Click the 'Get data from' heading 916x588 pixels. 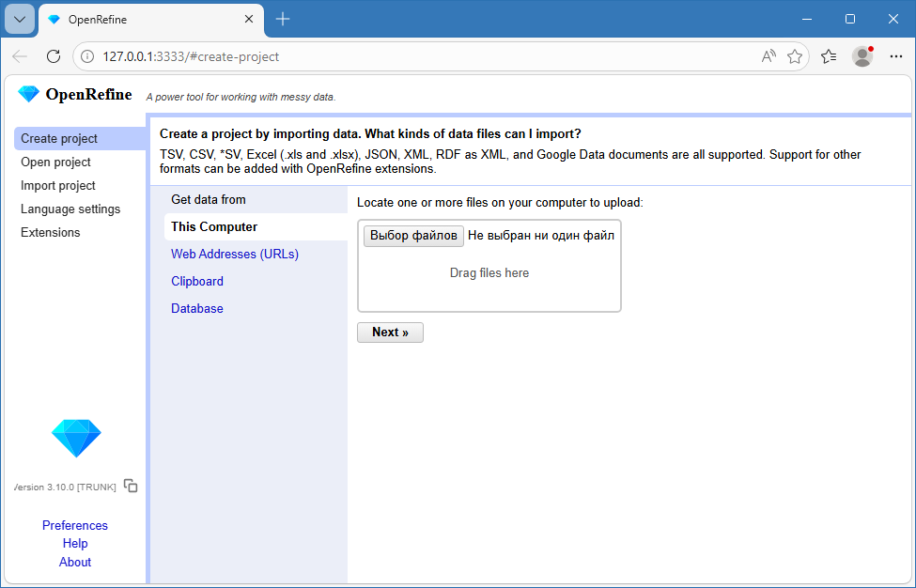(x=208, y=199)
